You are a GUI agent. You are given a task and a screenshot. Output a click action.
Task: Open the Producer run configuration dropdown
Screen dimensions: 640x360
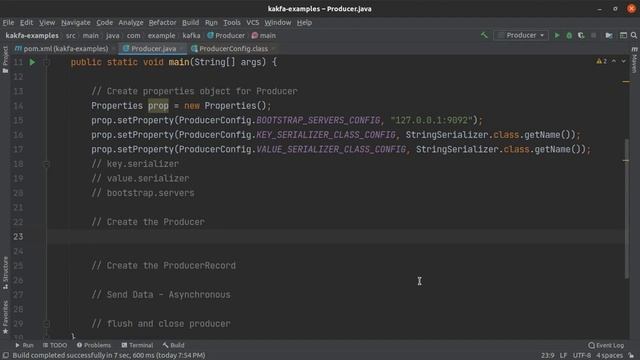coord(521,36)
